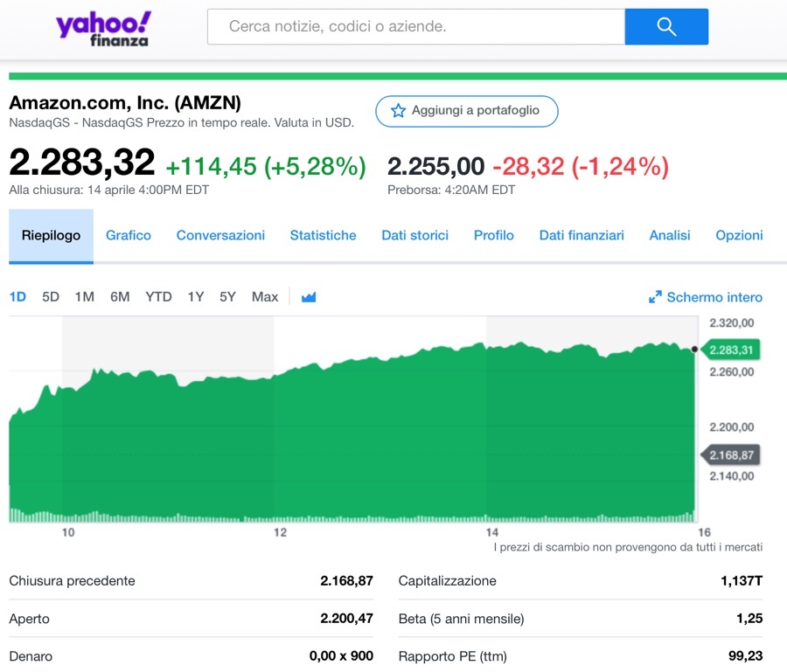
Task: Switch to the Conversazioni tab
Action: coord(220,236)
